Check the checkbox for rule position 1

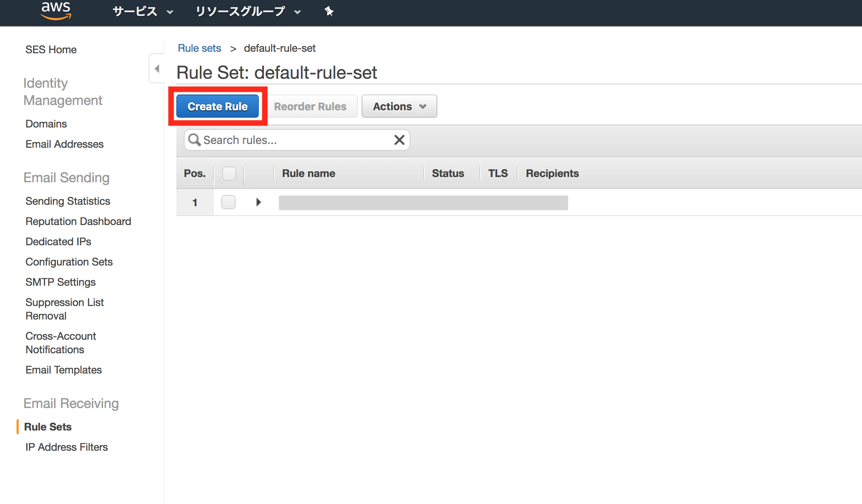pyautogui.click(x=228, y=202)
